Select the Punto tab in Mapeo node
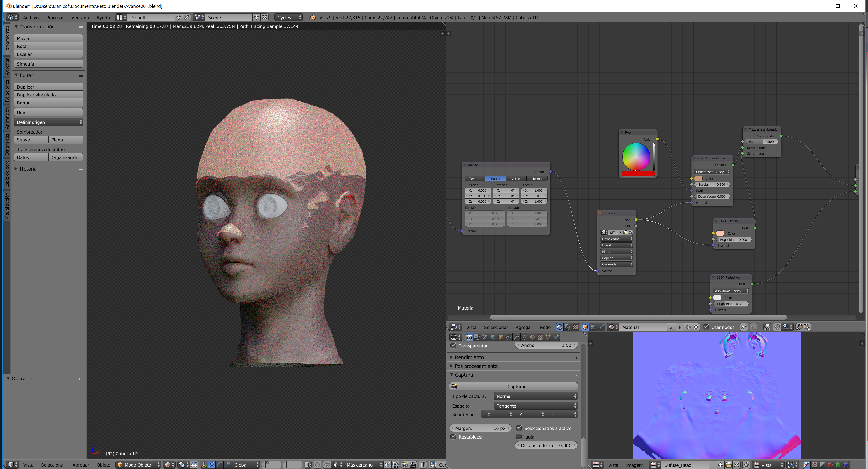Viewport: 868px width, 469px height. pos(495,178)
